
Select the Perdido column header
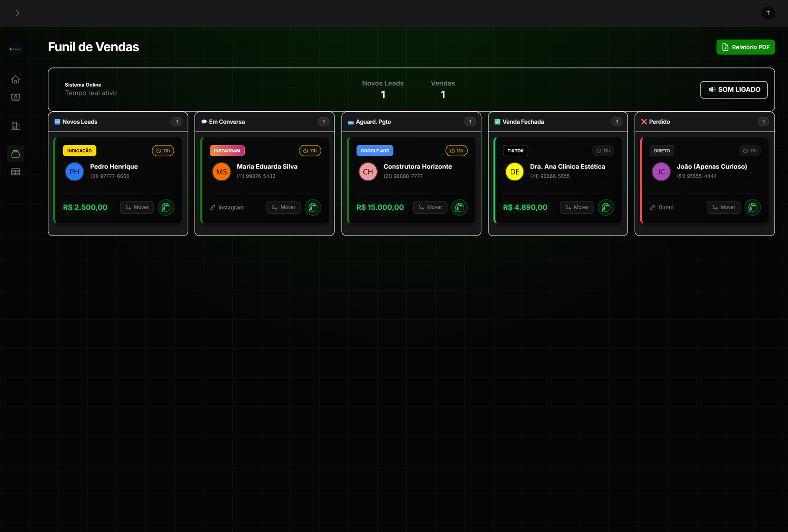coord(659,121)
